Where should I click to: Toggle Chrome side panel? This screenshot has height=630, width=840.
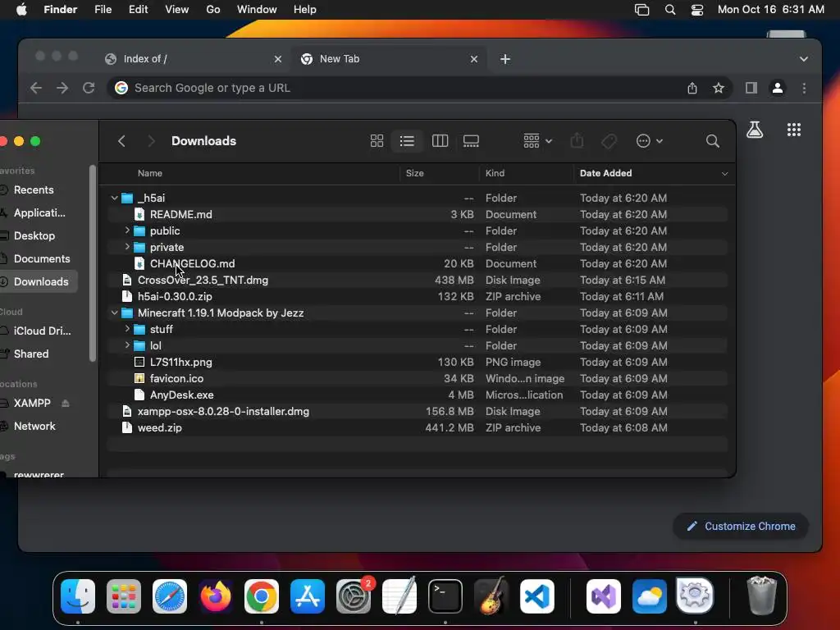click(751, 88)
